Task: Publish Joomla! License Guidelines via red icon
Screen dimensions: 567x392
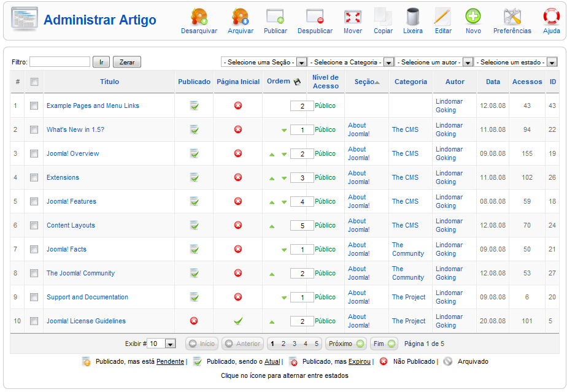Action: 194,321
